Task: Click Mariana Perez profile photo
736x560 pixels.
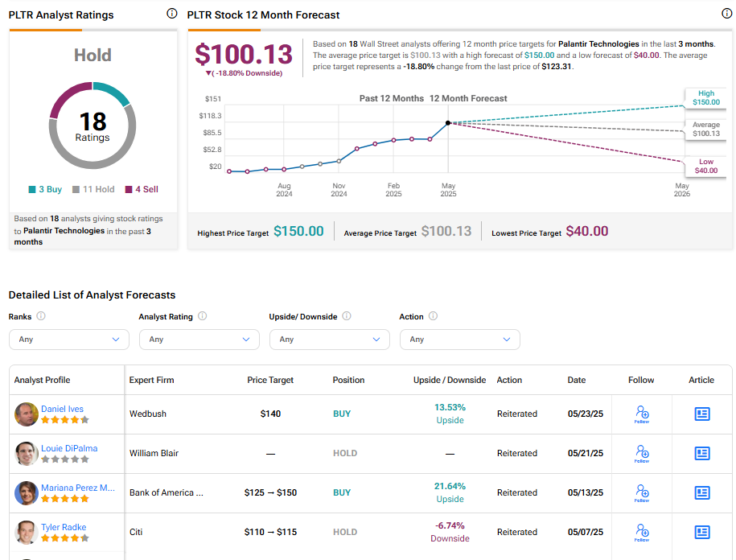Action: coord(27,493)
